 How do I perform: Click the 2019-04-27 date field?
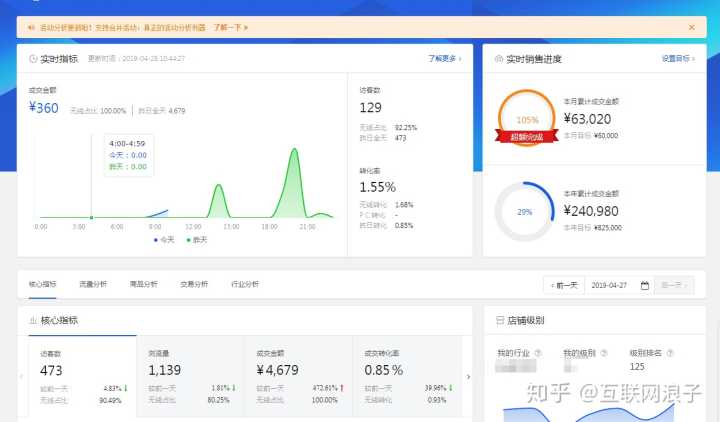coord(611,285)
